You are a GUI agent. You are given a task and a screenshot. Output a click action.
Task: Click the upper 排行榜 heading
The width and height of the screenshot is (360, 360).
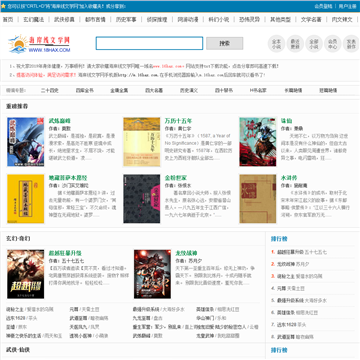coord(279,239)
